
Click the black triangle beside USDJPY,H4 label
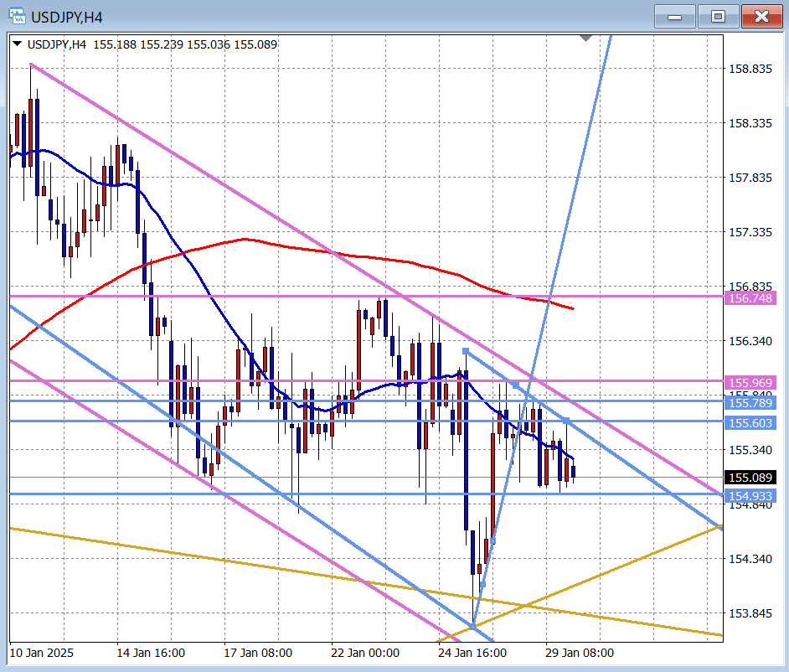click(18, 44)
